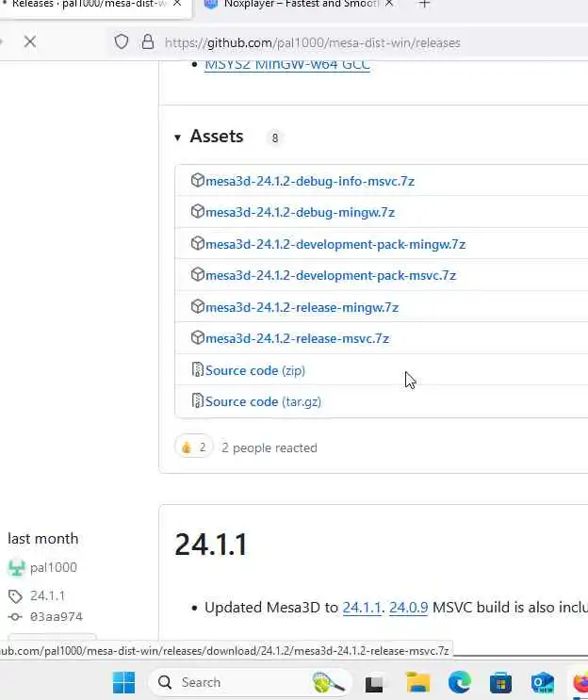Image resolution: width=588 pixels, height=700 pixels.
Task: Collapse the Assets section triangle
Action: pyautogui.click(x=178, y=138)
